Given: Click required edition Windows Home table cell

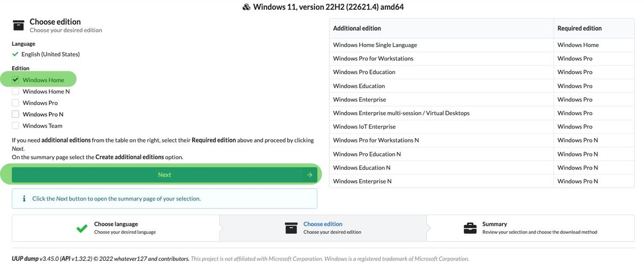Looking at the screenshot, I should (594, 45).
